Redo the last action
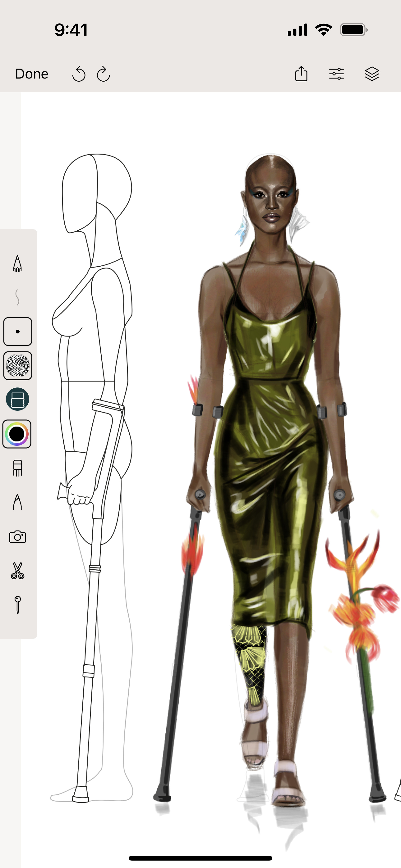 [x=103, y=74]
